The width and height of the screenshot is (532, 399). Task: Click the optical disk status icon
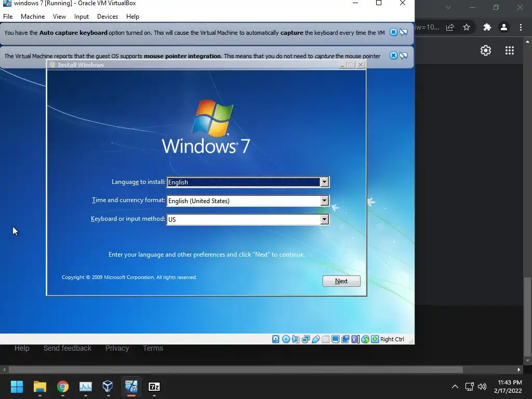tap(286, 339)
